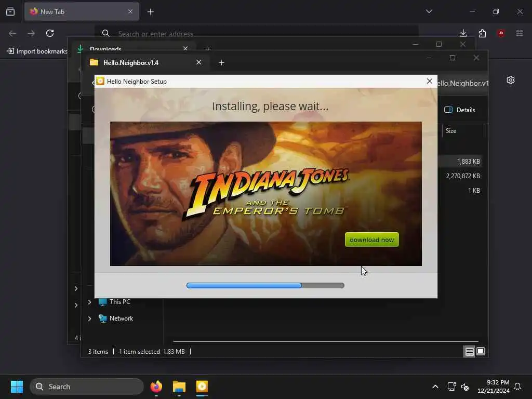Image resolution: width=532 pixels, height=399 pixels.
Task: Expand the Network tree node
Action: 89,318
